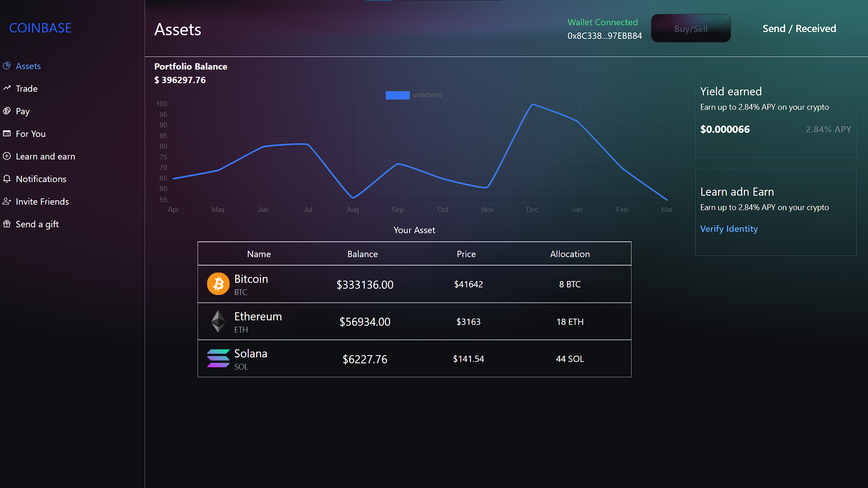Click Ethereum balance $56934.00
This screenshot has height=488, width=868.
pyautogui.click(x=365, y=322)
